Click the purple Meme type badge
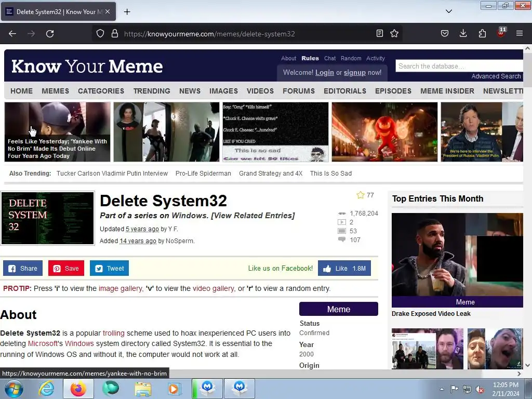Screen dimensions: 532x399 (x=339, y=309)
